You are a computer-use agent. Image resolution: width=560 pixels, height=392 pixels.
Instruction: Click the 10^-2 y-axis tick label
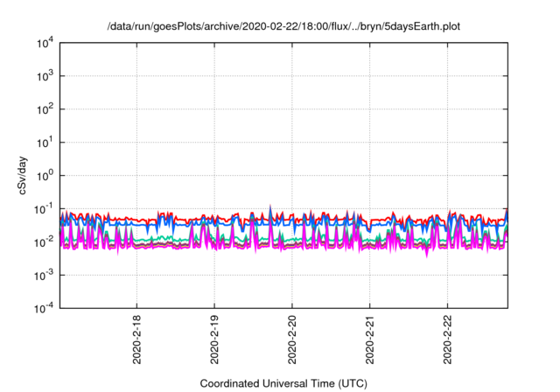coord(45,242)
